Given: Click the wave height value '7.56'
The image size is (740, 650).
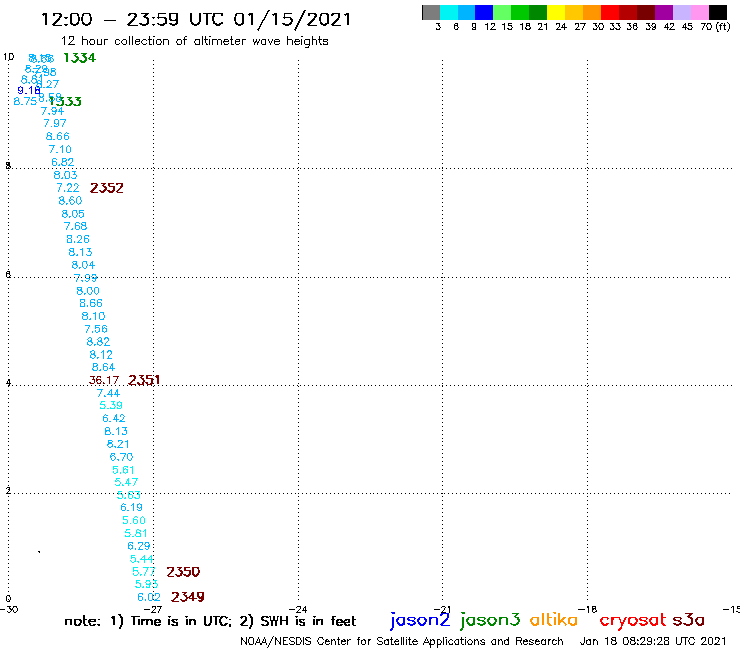Looking at the screenshot, I should tap(96, 329).
